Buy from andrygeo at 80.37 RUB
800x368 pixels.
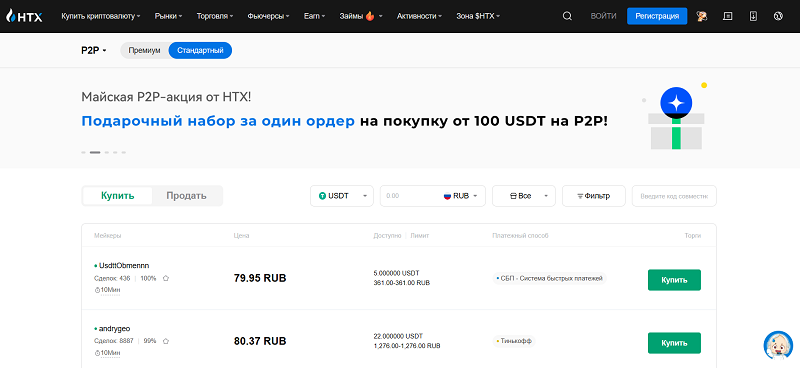(674, 343)
